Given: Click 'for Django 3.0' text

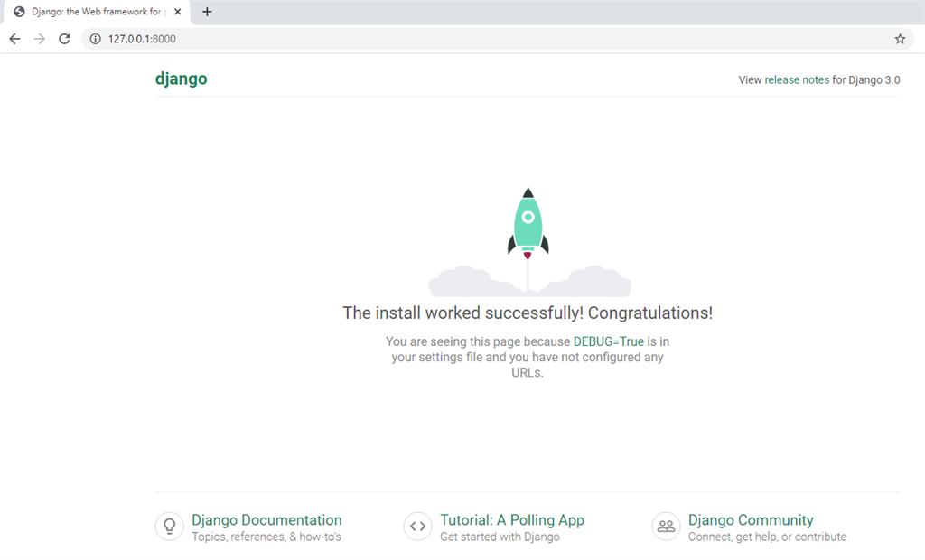Looking at the screenshot, I should pos(866,80).
